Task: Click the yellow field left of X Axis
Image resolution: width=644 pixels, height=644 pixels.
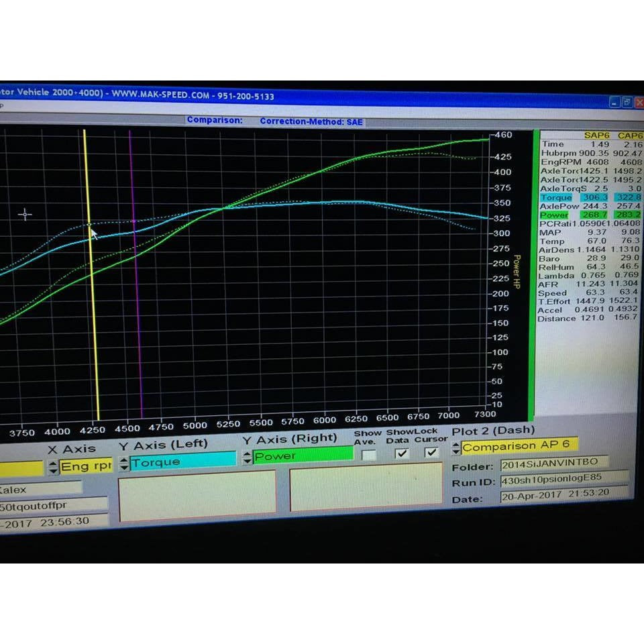Action: [x=21, y=469]
